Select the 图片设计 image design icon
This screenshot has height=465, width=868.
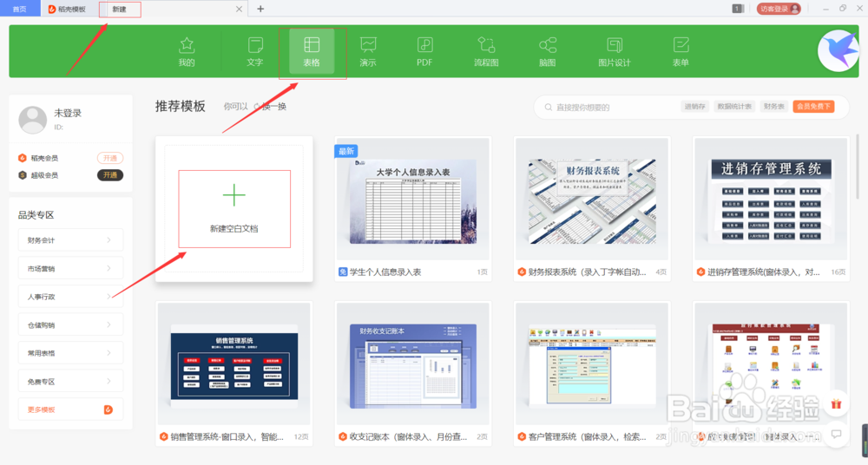[615, 45]
